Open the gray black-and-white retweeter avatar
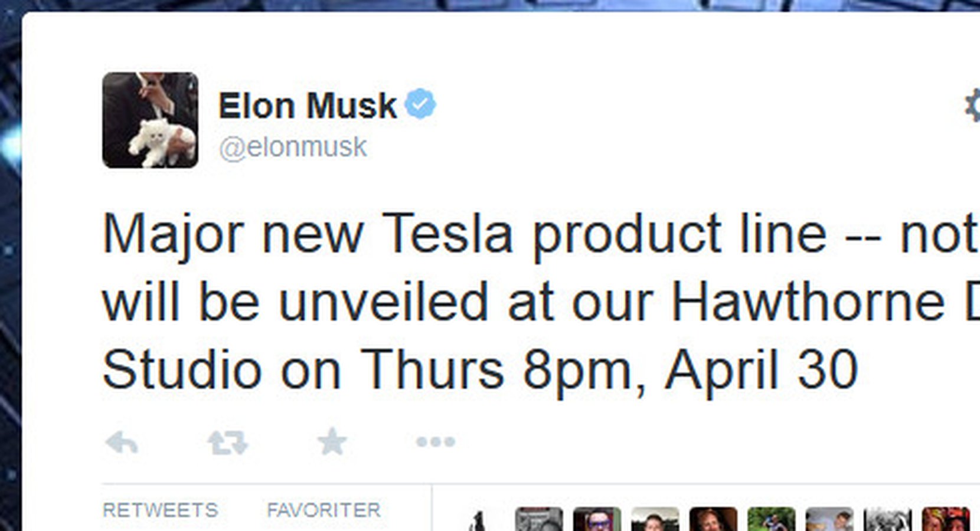The width and height of the screenshot is (980, 531). click(539, 519)
